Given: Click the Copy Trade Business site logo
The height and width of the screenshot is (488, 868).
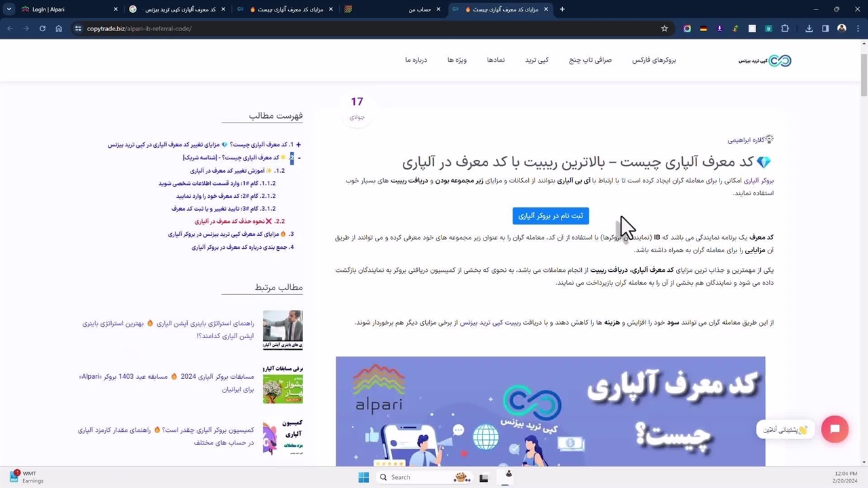Looking at the screenshot, I should coord(765,60).
